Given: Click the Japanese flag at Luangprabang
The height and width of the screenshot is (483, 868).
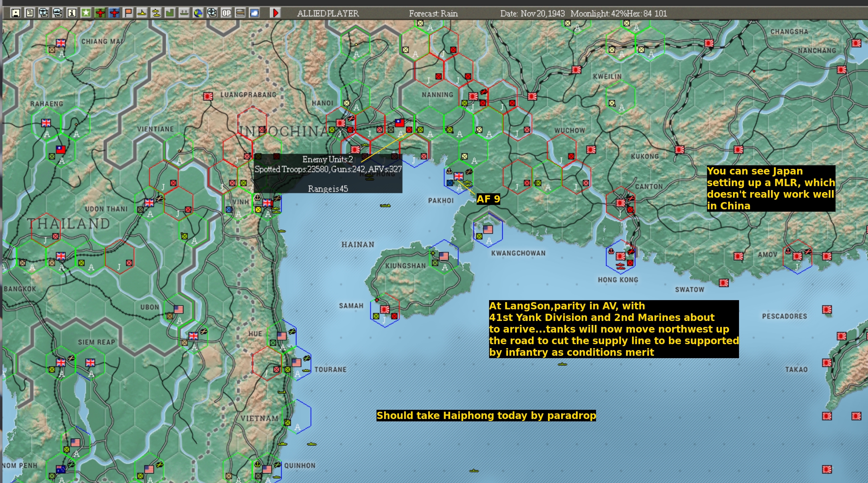Looking at the screenshot, I should tap(208, 96).
